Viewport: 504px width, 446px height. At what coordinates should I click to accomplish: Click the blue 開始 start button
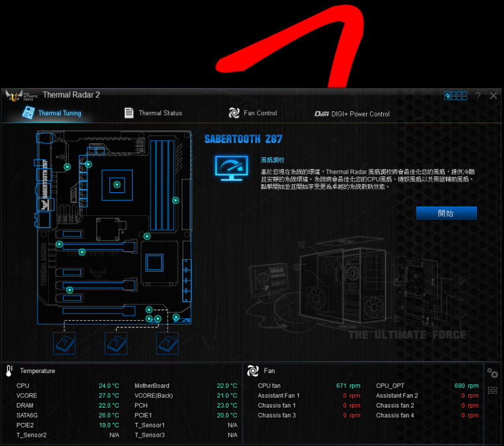point(446,213)
